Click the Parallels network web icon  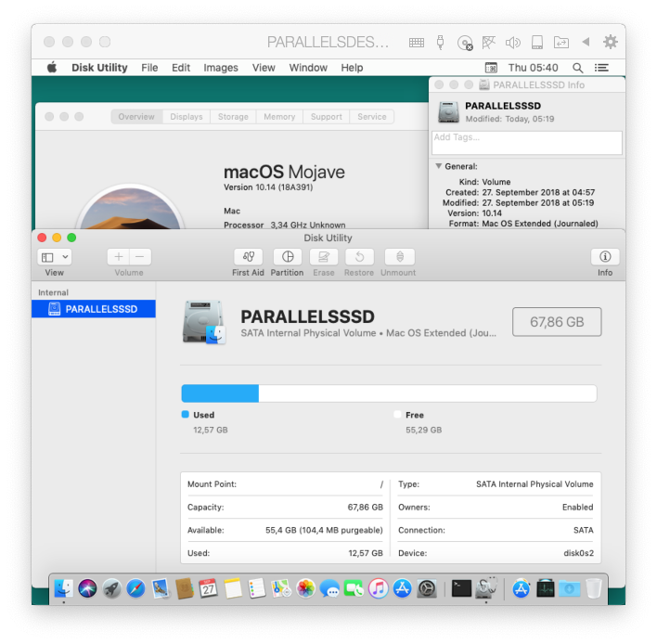click(489, 43)
